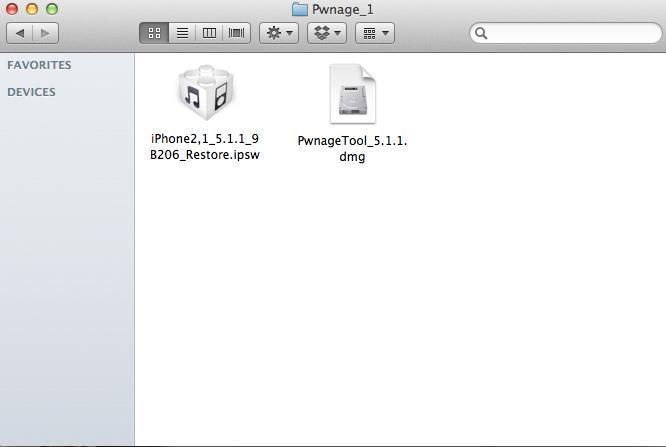Screen dimensions: 666x447
Task: Open the item arrangement dropdown
Action: pos(374,33)
